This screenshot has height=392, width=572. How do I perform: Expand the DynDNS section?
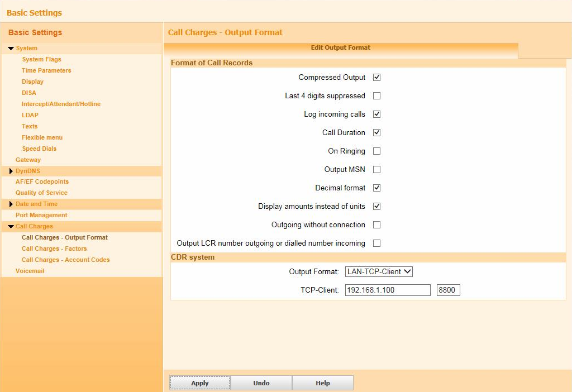pos(11,171)
